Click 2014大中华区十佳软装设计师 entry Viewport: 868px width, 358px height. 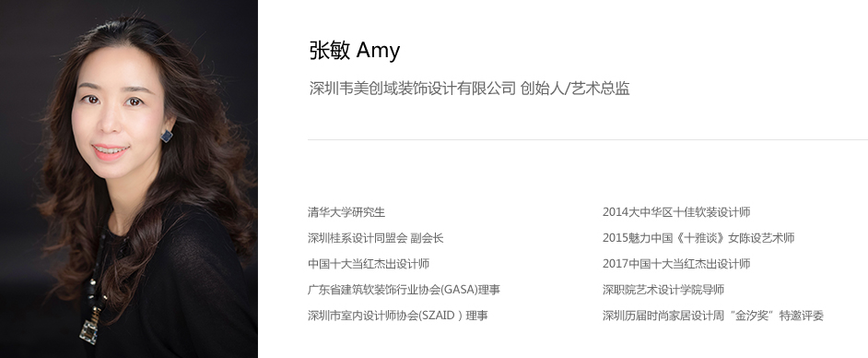(676, 211)
